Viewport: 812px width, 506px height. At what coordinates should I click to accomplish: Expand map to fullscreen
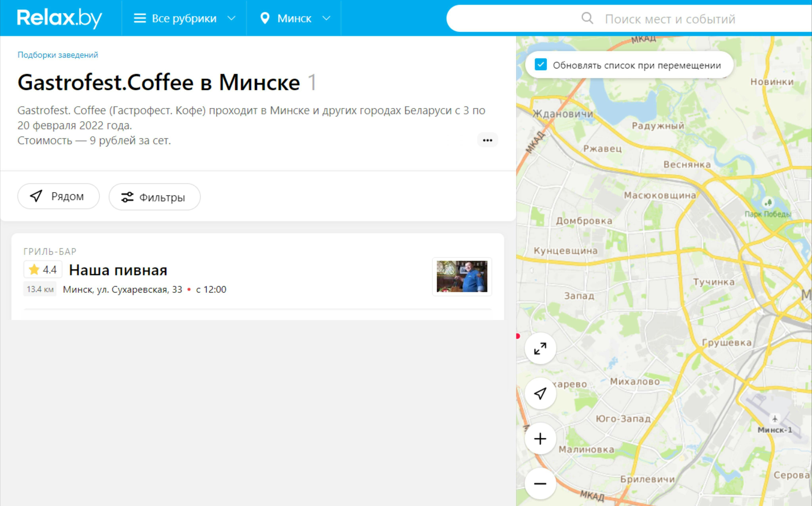click(x=540, y=349)
